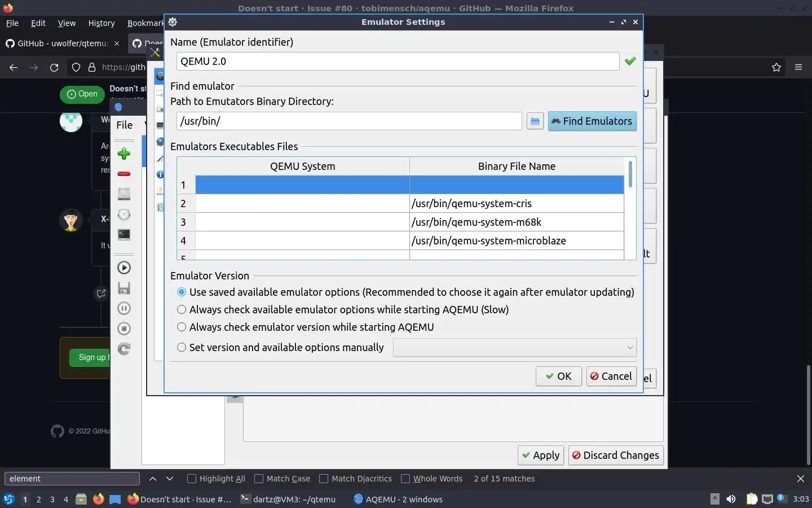Select /usr/bin/qemu-system-cris cell
This screenshot has width=812, height=508.
(517, 203)
